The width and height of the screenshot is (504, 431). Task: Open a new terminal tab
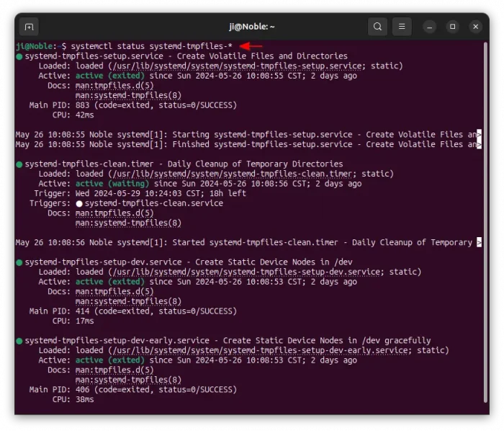coord(29,27)
